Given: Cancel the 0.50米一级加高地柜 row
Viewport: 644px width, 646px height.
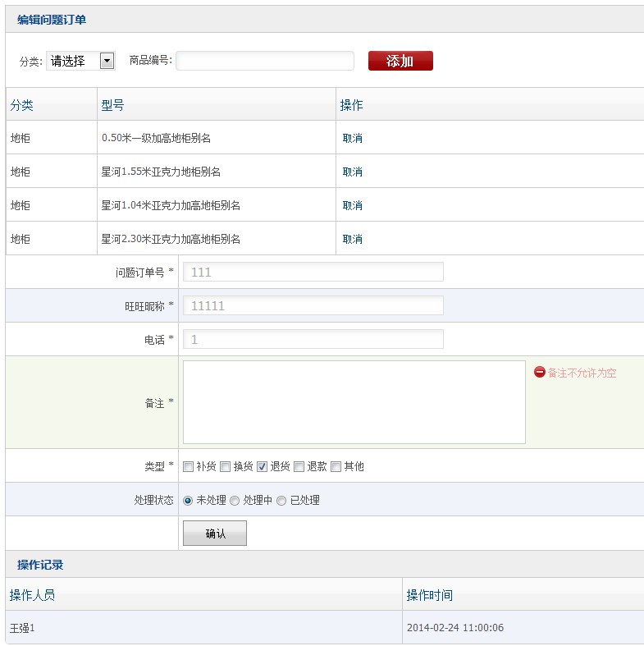Looking at the screenshot, I should pyautogui.click(x=353, y=138).
